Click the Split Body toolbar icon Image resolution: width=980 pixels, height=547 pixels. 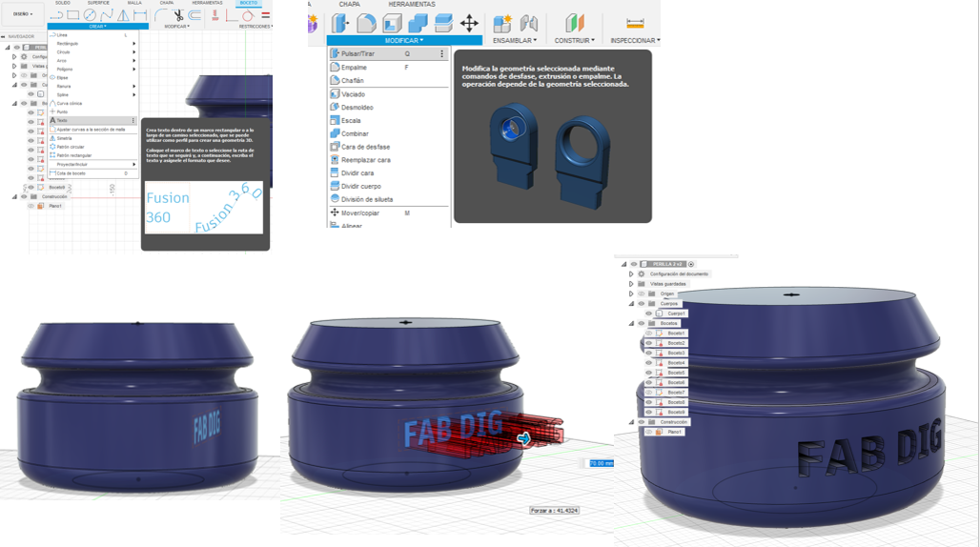coord(443,24)
